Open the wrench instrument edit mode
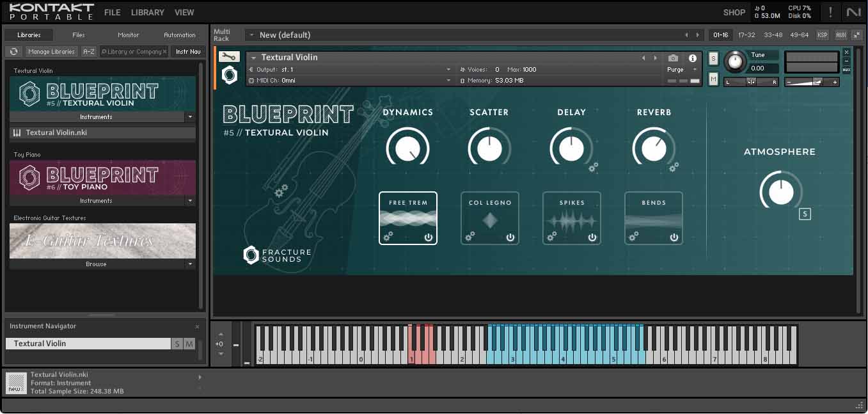This screenshot has width=868, height=414. (x=229, y=57)
